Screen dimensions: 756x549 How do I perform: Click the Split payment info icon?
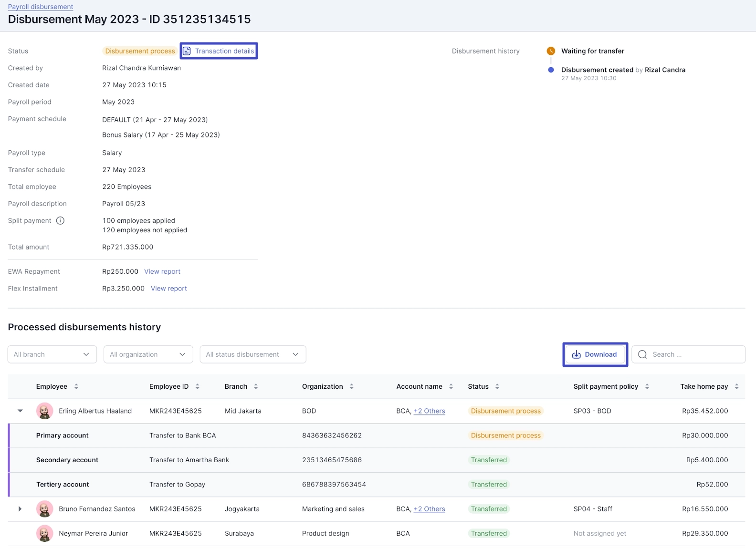(x=60, y=220)
